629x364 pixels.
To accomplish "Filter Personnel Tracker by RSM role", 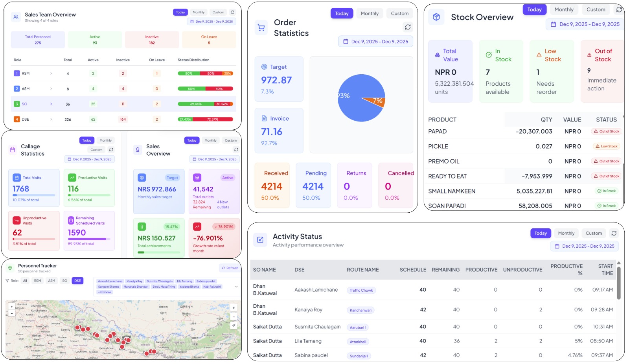I will (37, 281).
